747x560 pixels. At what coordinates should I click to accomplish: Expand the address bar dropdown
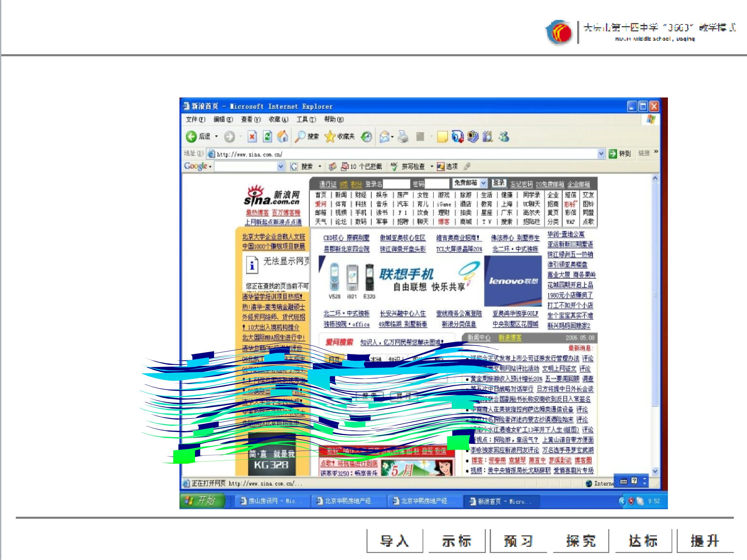click(601, 154)
